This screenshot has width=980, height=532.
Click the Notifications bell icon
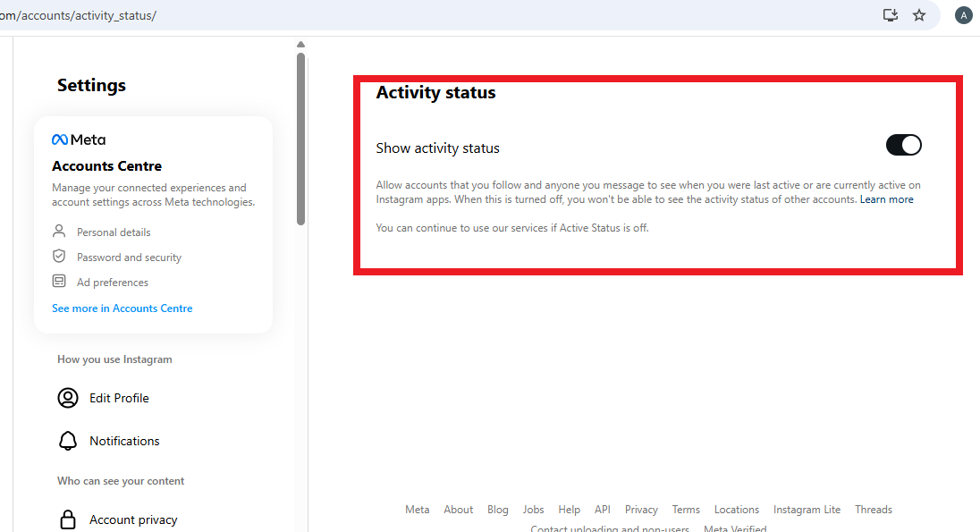[x=67, y=441]
